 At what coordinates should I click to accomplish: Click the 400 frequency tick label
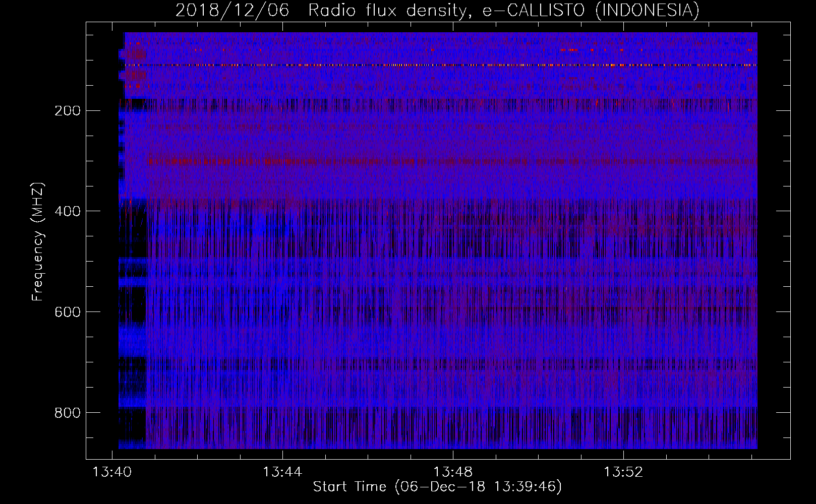(x=67, y=212)
